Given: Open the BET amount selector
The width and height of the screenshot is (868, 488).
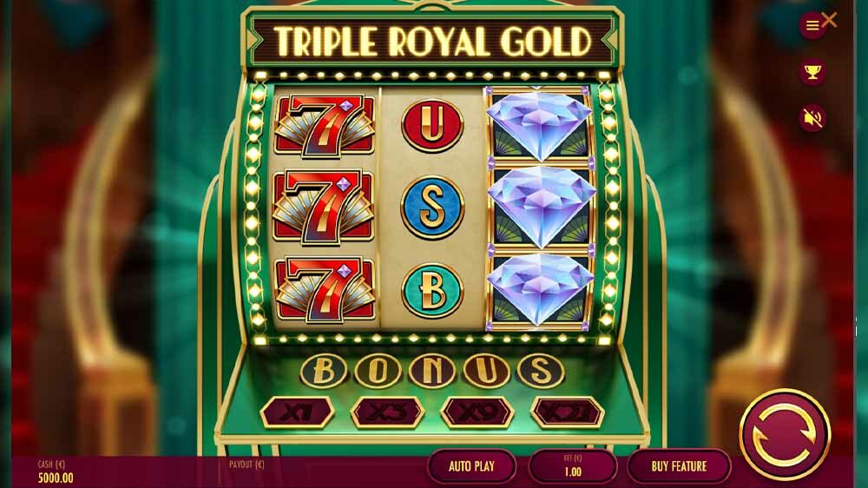Looking at the screenshot, I should pos(572,466).
